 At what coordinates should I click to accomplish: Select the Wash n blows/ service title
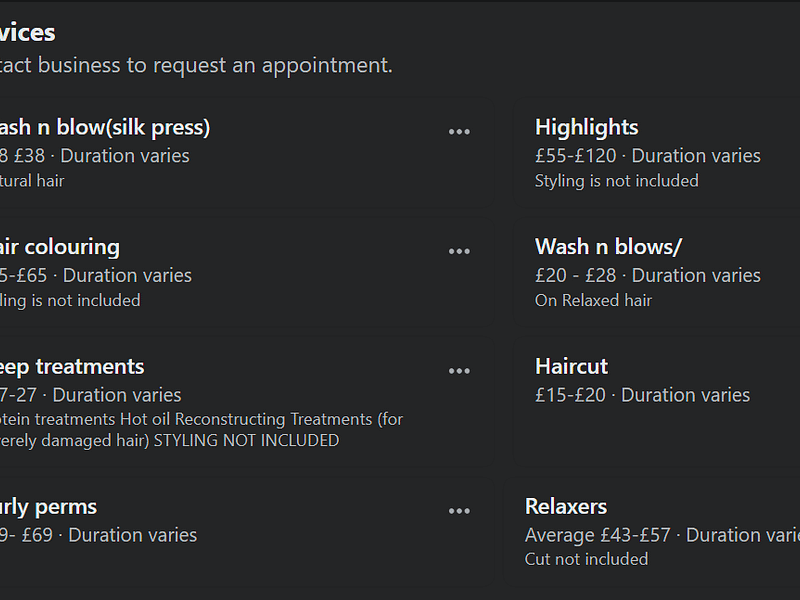[608, 247]
